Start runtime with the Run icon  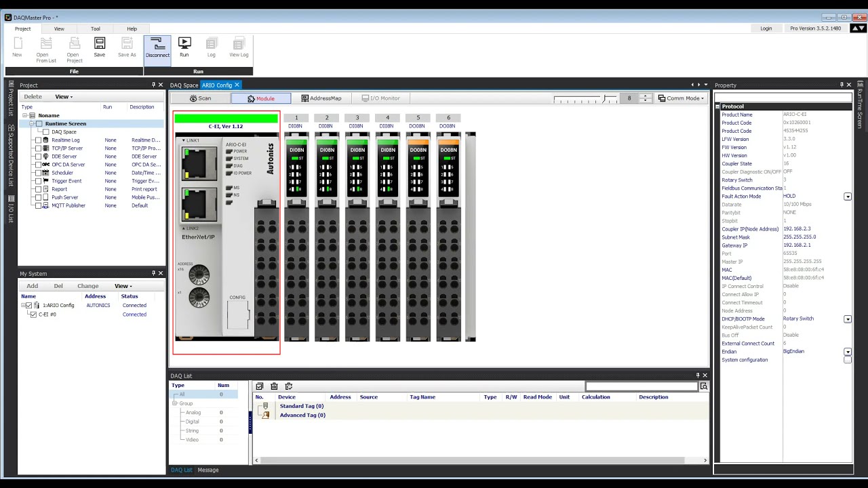point(184,43)
